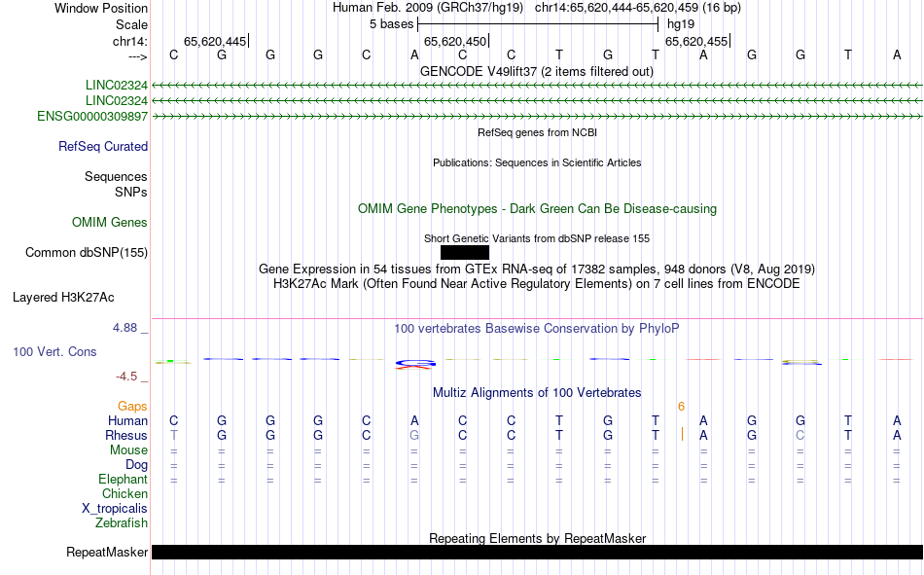Click the Elephant alignment row label
This screenshot has width=924, height=575.
123,479
